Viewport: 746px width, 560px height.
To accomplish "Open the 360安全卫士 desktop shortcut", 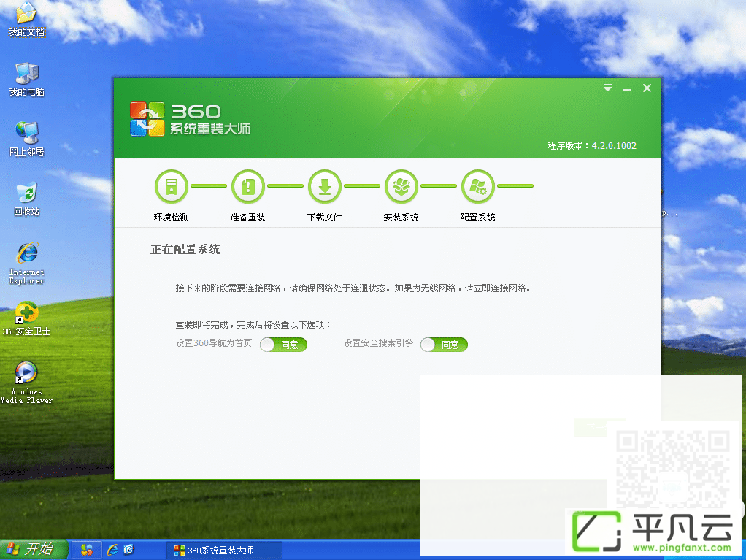I will (26, 319).
